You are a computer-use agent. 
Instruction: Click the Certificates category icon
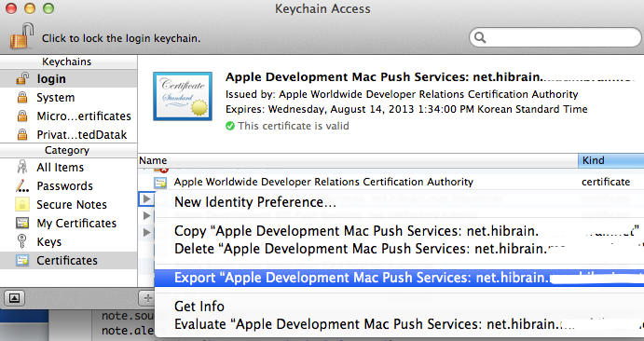point(22,260)
